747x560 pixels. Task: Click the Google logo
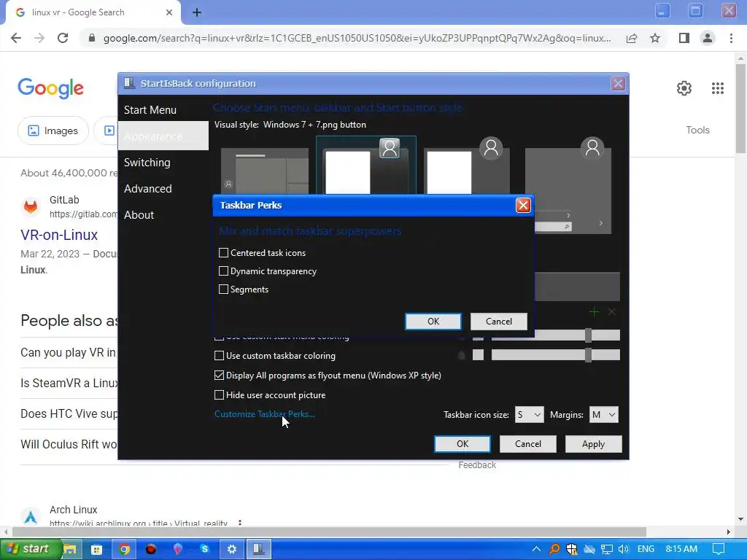point(50,88)
